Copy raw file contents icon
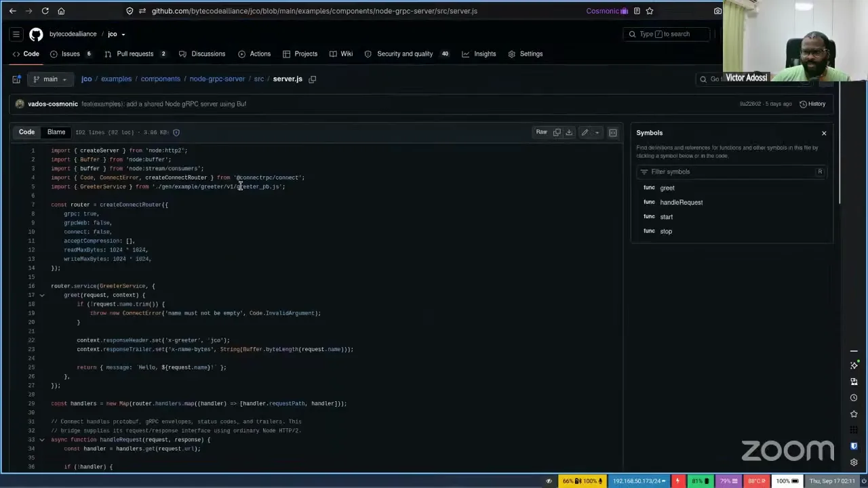Viewport: 868px width, 488px height. point(557,132)
